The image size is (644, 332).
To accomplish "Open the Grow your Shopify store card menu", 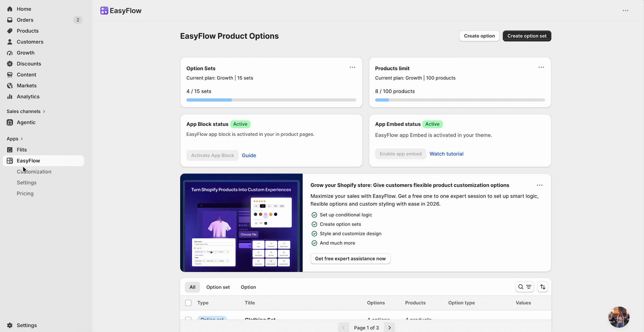I will click(x=540, y=185).
